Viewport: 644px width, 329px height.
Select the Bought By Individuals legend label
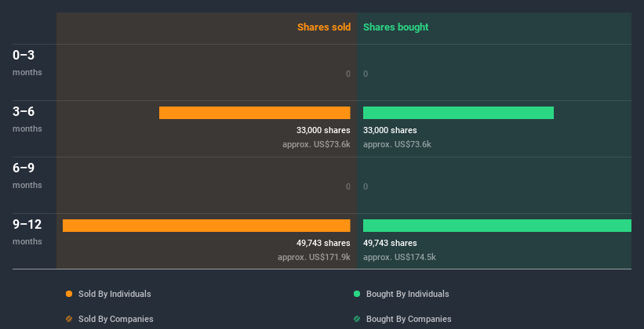(407, 294)
